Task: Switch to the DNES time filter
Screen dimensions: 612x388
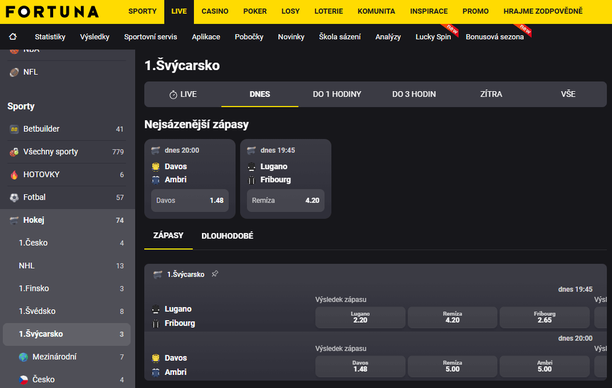Action: 260,94
